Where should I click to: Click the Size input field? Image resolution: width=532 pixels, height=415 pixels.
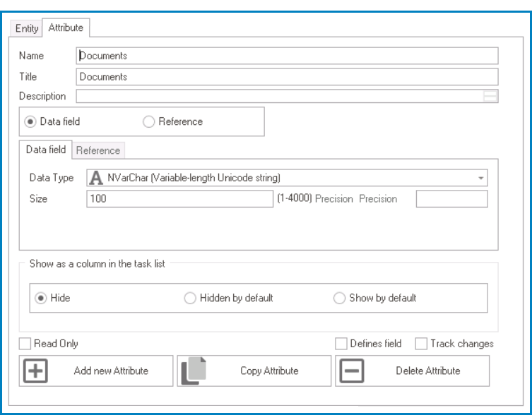click(179, 199)
